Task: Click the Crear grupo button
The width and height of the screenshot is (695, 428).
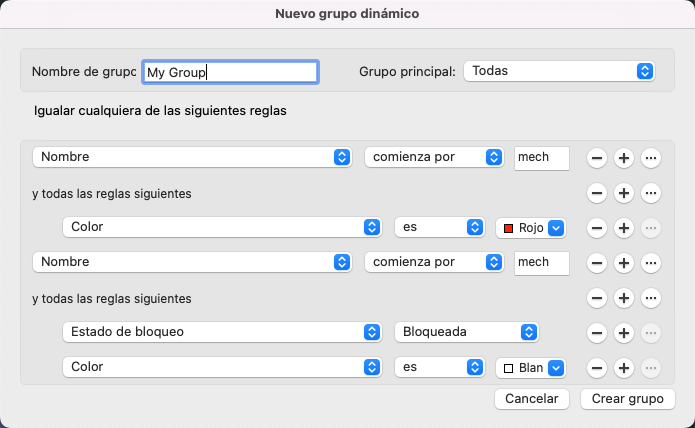Action: pyautogui.click(x=627, y=398)
